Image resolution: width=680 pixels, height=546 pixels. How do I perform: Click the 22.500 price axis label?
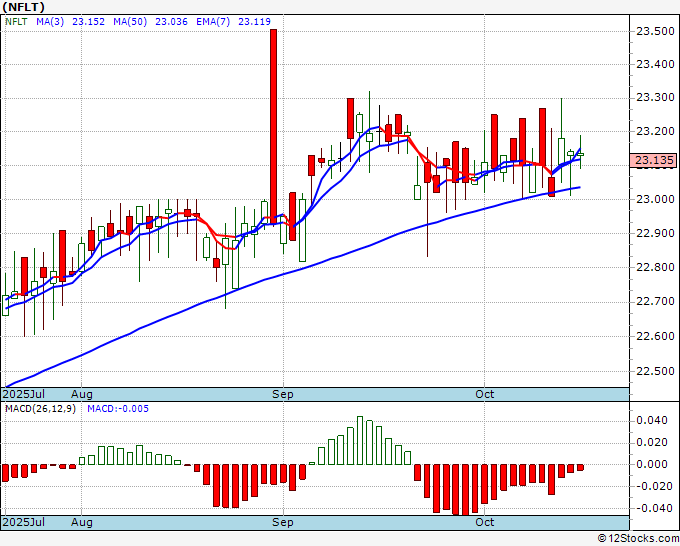[655, 371]
